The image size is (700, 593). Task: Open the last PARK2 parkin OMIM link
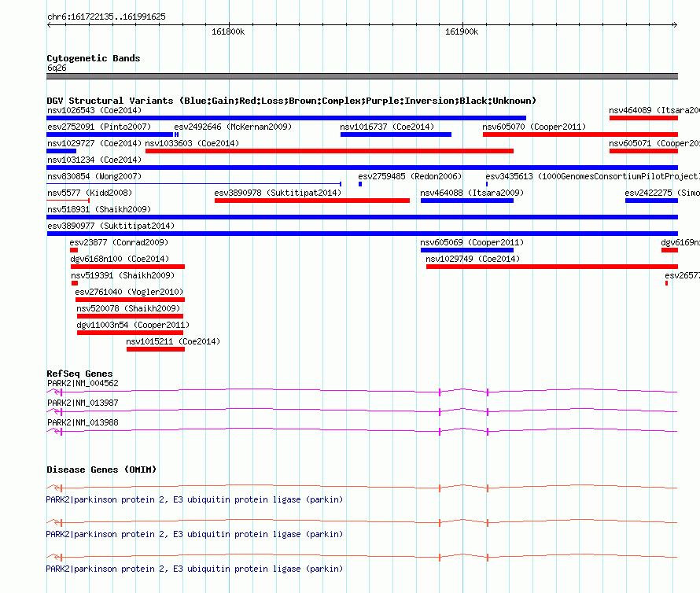[x=194, y=569]
